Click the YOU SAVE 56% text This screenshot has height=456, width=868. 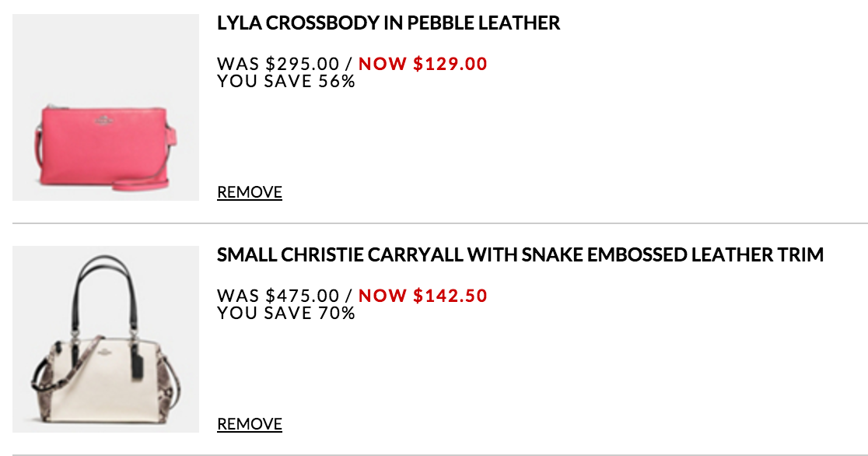click(x=285, y=81)
